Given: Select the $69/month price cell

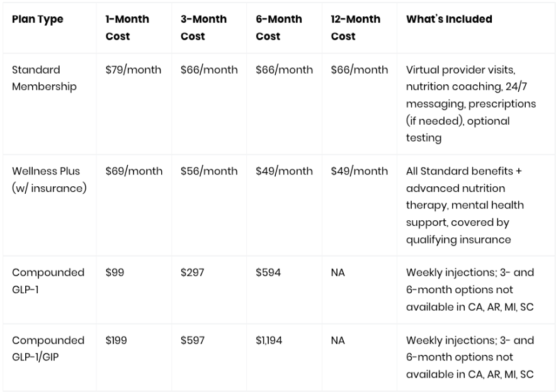Looking at the screenshot, I should [x=133, y=171].
